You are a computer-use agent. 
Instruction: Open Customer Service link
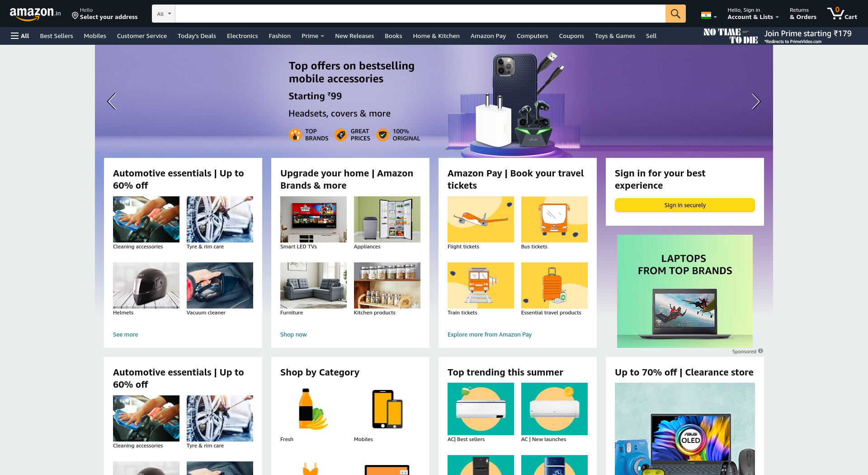[142, 36]
